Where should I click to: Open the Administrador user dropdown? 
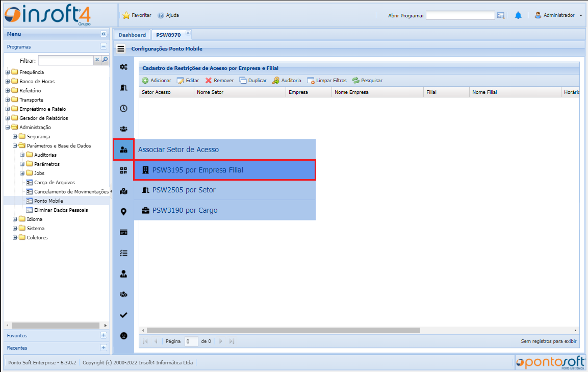click(559, 15)
